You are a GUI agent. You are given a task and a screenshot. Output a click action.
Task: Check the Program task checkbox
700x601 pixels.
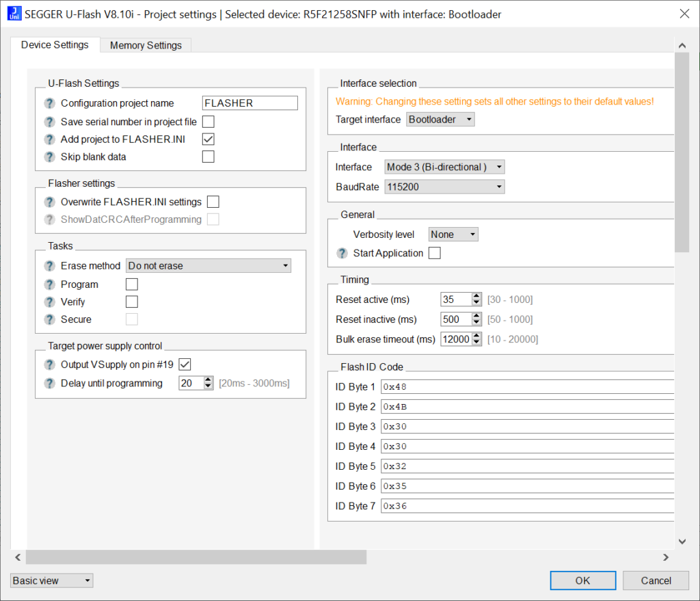(132, 284)
